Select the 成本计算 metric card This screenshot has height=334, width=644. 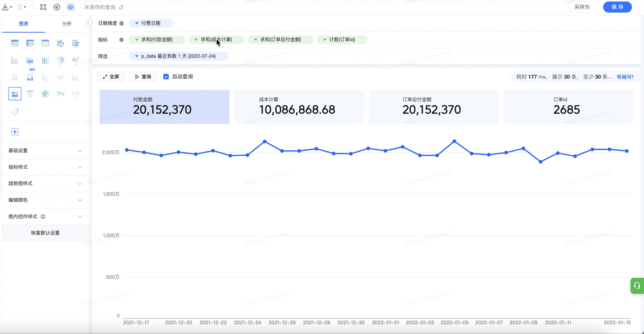(x=299, y=107)
